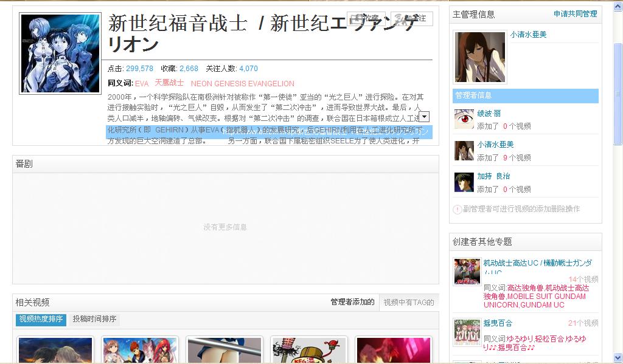Open the EVA synonym link
The width and height of the screenshot is (623, 364).
[x=142, y=84]
